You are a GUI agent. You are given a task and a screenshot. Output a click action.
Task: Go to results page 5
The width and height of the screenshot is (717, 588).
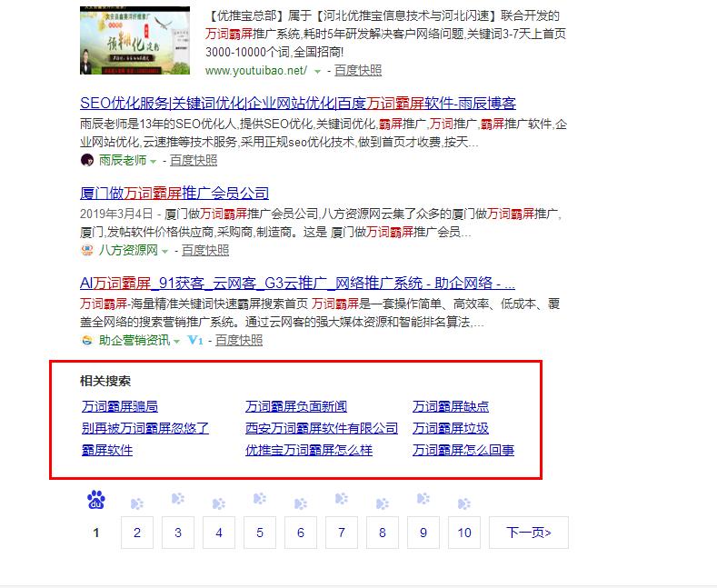260,533
